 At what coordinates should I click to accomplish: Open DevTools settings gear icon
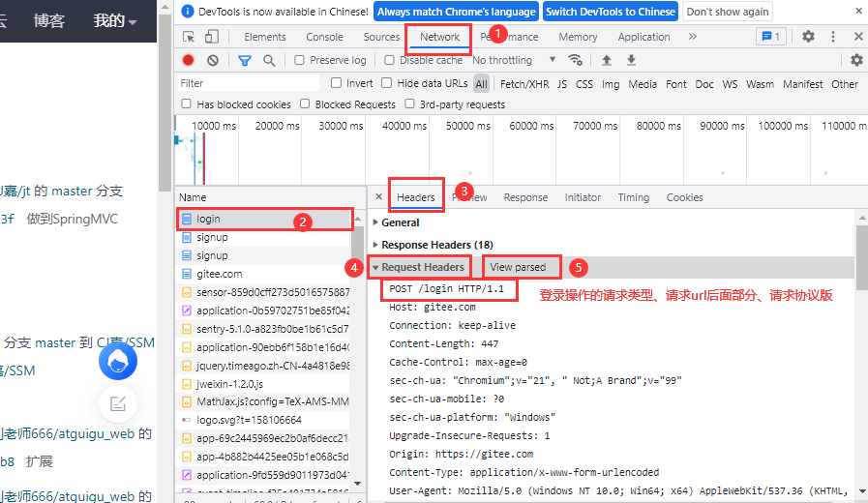pos(808,37)
